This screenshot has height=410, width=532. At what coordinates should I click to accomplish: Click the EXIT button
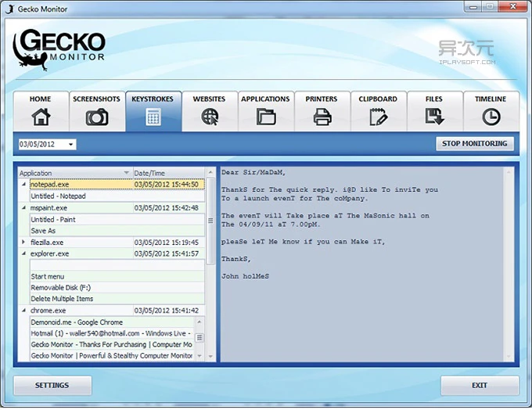pyautogui.click(x=480, y=385)
